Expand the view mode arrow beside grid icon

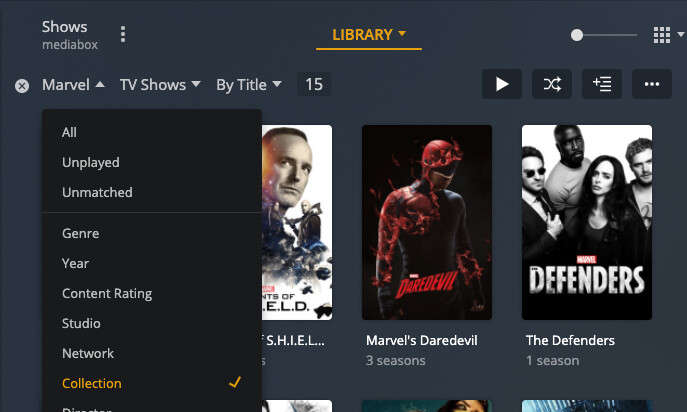click(x=680, y=34)
